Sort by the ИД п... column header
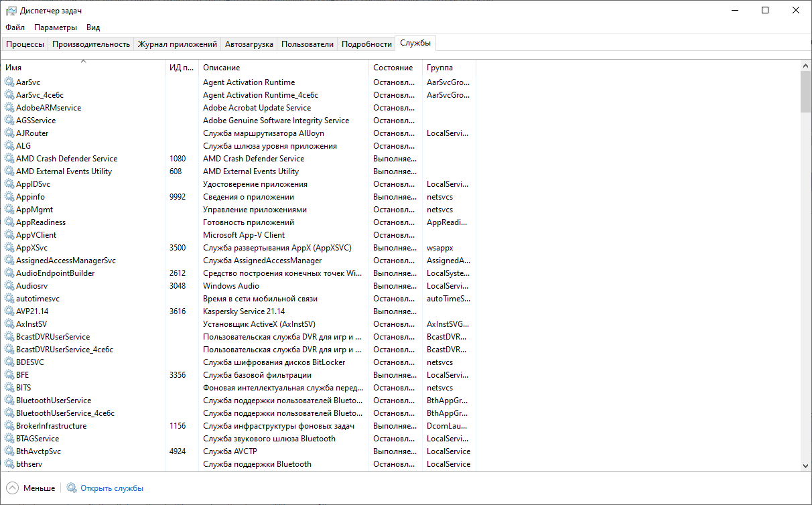The height and width of the screenshot is (505, 812). pos(182,68)
